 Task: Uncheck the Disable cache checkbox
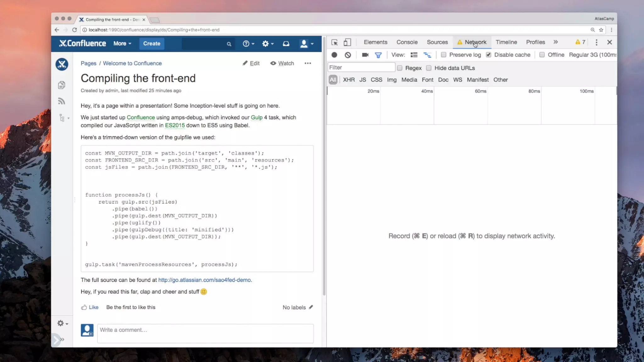point(488,55)
